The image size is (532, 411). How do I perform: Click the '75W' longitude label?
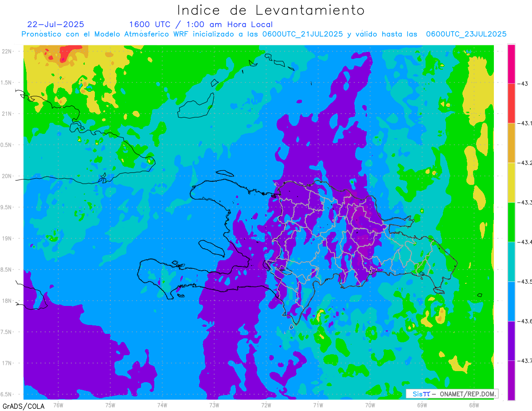(110, 404)
